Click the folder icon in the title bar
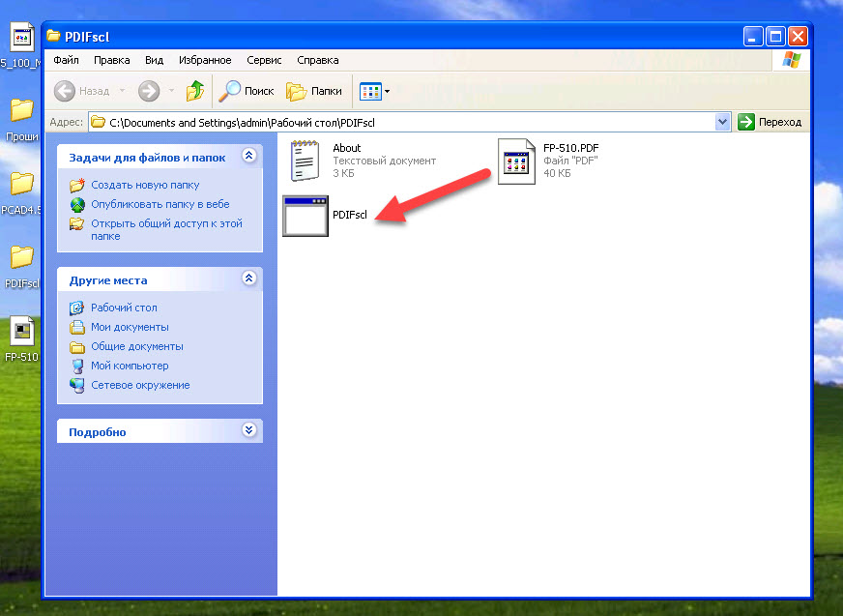 [x=53, y=36]
